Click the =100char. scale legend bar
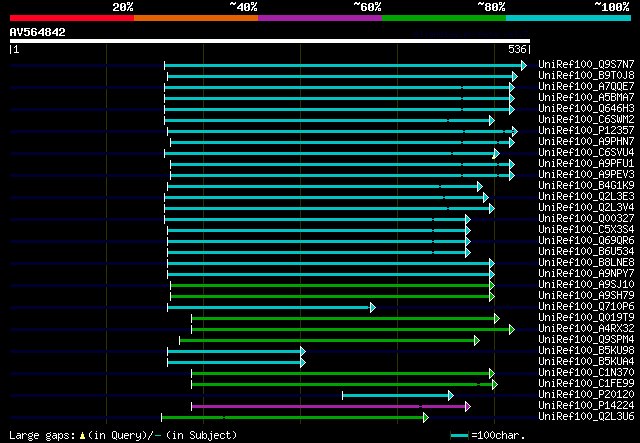The height and width of the screenshot is (443, 640). 459,436
